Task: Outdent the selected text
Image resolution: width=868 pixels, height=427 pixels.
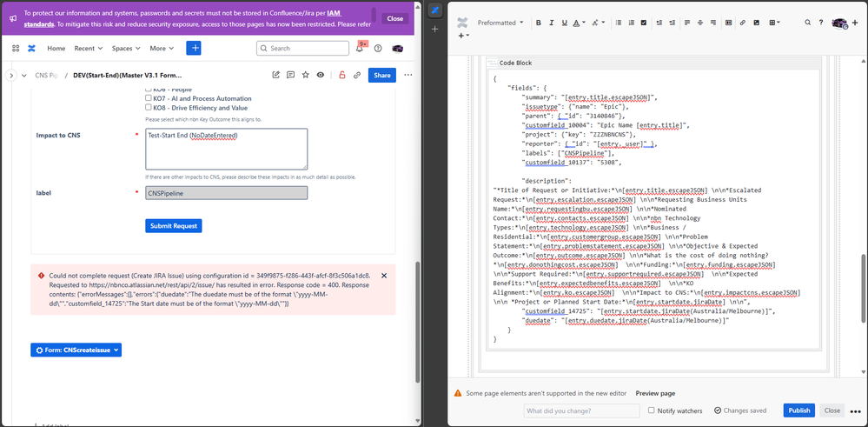Action: pos(659,23)
